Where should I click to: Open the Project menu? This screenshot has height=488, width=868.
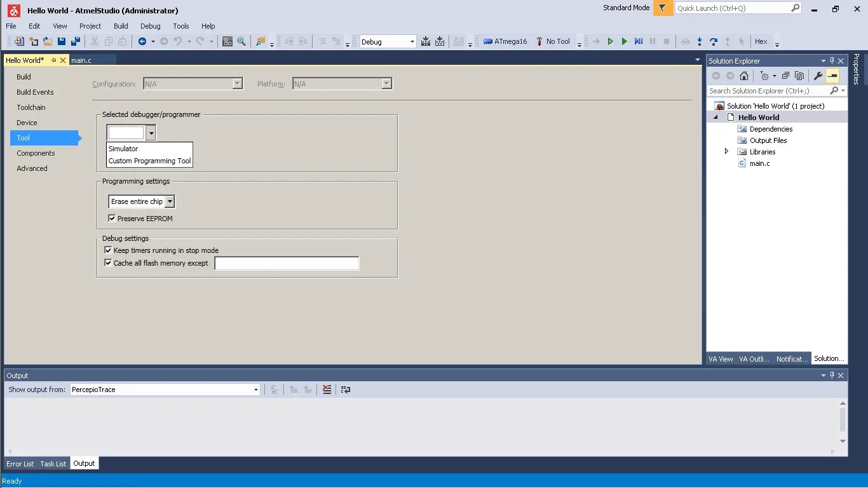pyautogui.click(x=90, y=26)
